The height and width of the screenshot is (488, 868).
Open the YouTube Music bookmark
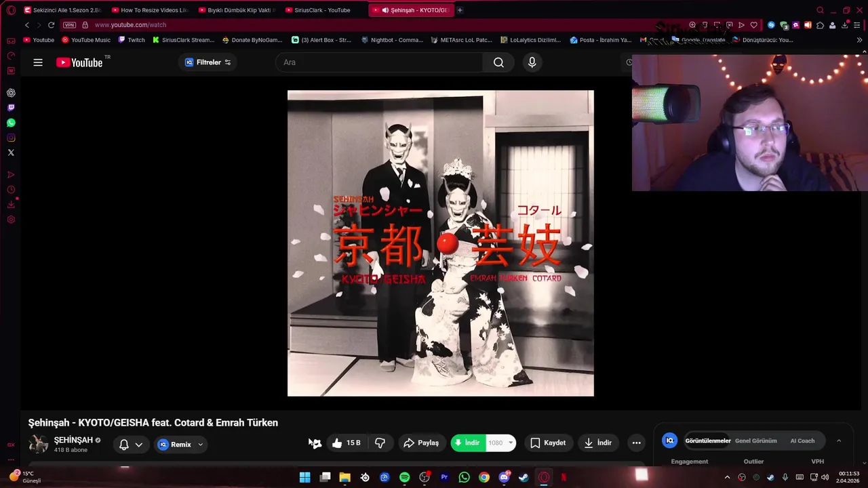point(86,40)
